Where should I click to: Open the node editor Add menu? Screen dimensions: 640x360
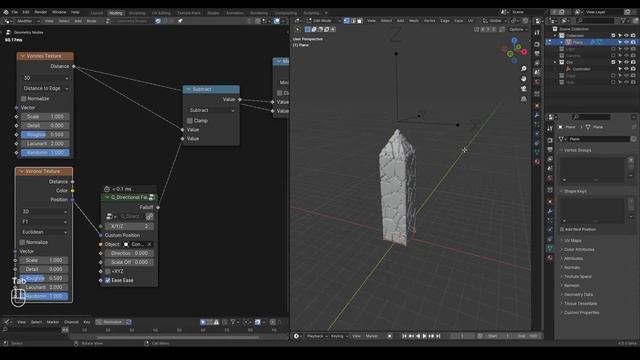(x=78, y=21)
